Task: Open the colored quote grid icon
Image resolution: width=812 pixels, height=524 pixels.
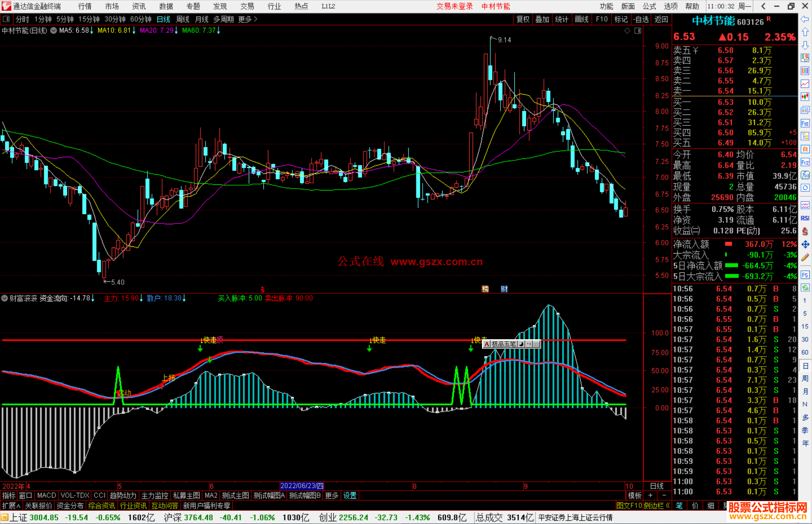Action: (805, 71)
